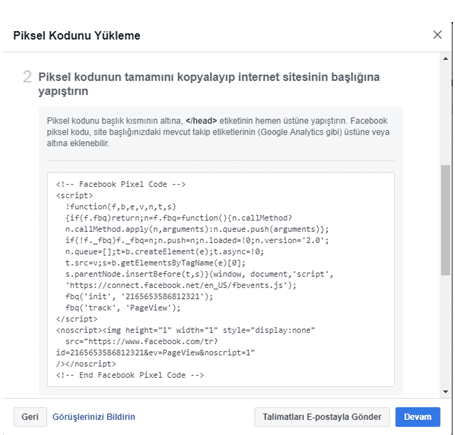Click the blue Devam button
The height and width of the screenshot is (435, 455).
coord(418,417)
